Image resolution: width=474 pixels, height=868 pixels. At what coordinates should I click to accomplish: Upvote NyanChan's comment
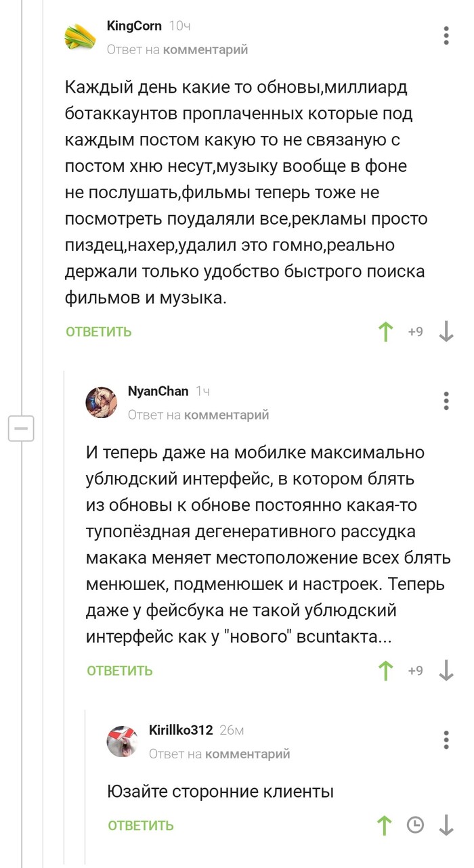point(385,670)
